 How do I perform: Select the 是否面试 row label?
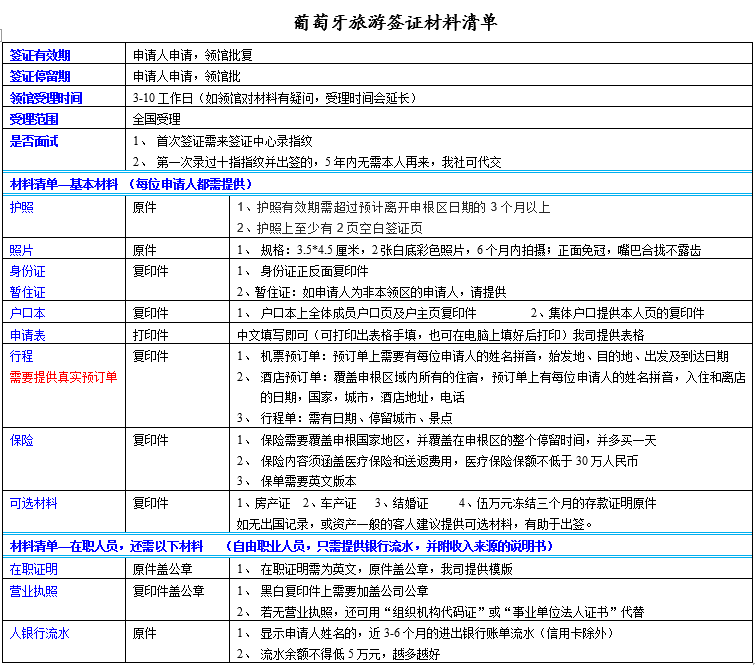pos(34,142)
